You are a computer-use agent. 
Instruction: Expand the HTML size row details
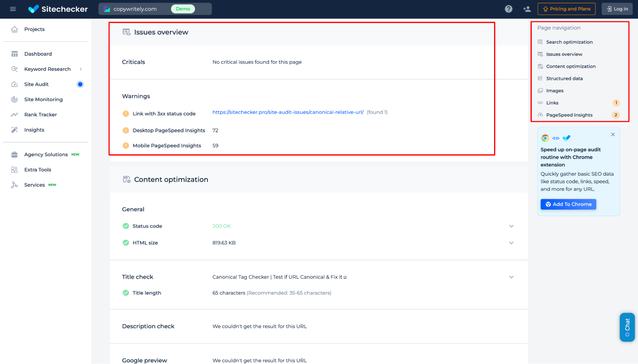pos(511,242)
